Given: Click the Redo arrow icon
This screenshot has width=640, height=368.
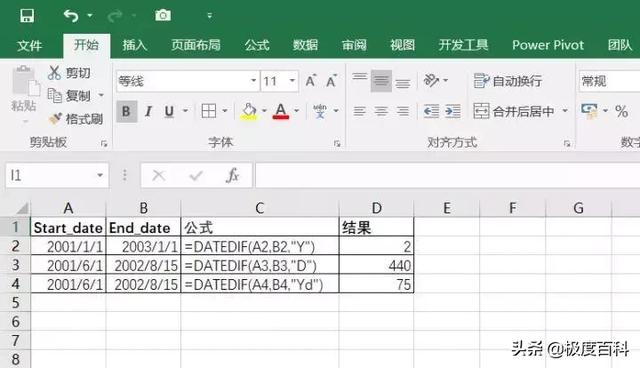Looking at the screenshot, I should point(115,16).
